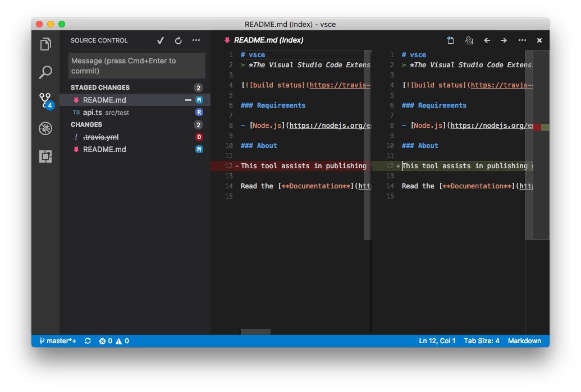Click the red-green diff marker in overview ruler
This screenshot has width=581, height=392.
pyautogui.click(x=541, y=127)
